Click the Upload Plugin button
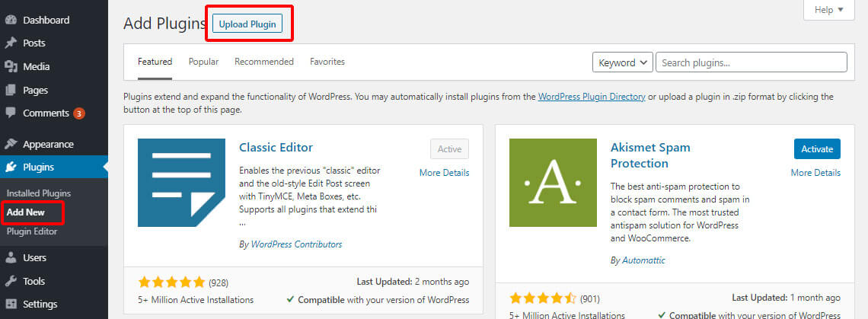 coord(247,24)
